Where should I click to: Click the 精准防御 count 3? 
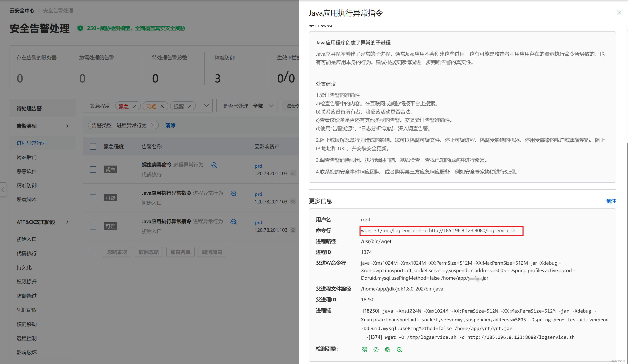pyautogui.click(x=218, y=79)
